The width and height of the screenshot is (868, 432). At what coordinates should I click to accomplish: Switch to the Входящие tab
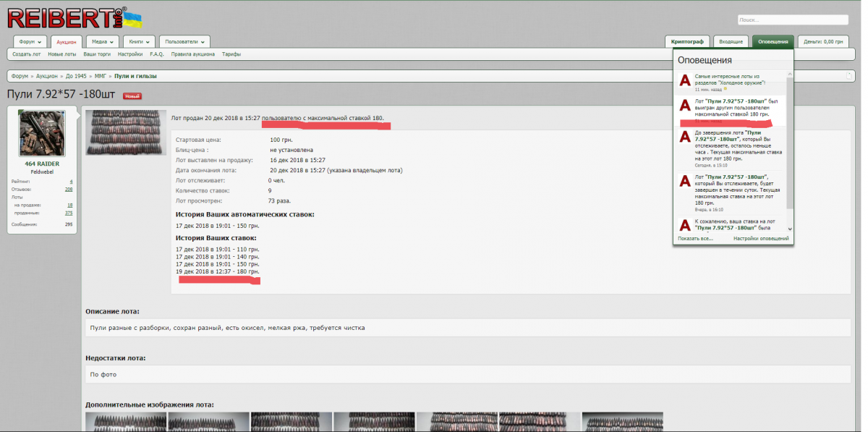pos(731,42)
